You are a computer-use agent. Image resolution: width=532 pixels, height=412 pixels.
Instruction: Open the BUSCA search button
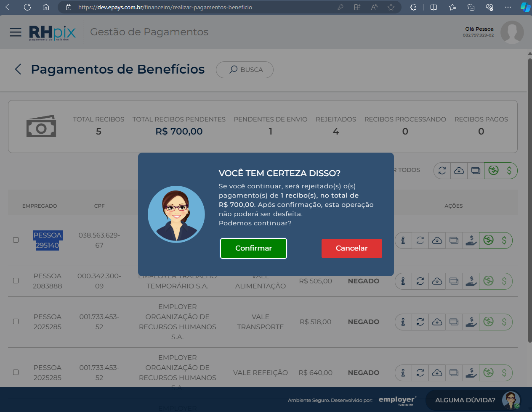click(245, 70)
